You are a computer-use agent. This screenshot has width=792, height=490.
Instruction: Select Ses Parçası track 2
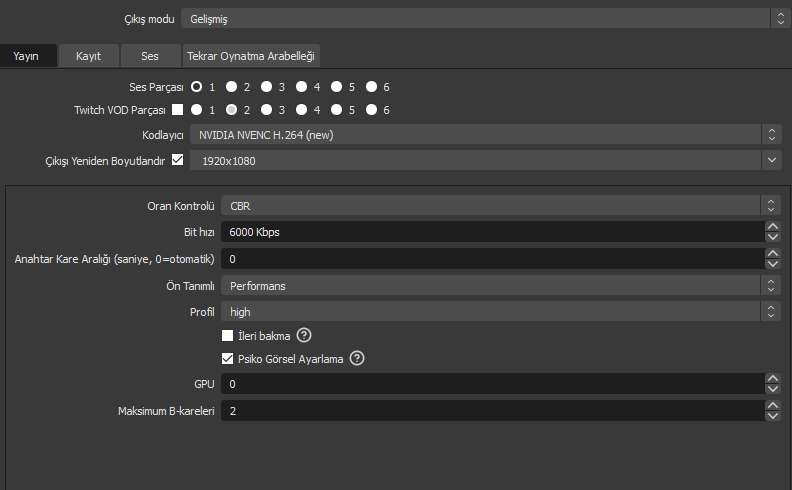[231, 87]
